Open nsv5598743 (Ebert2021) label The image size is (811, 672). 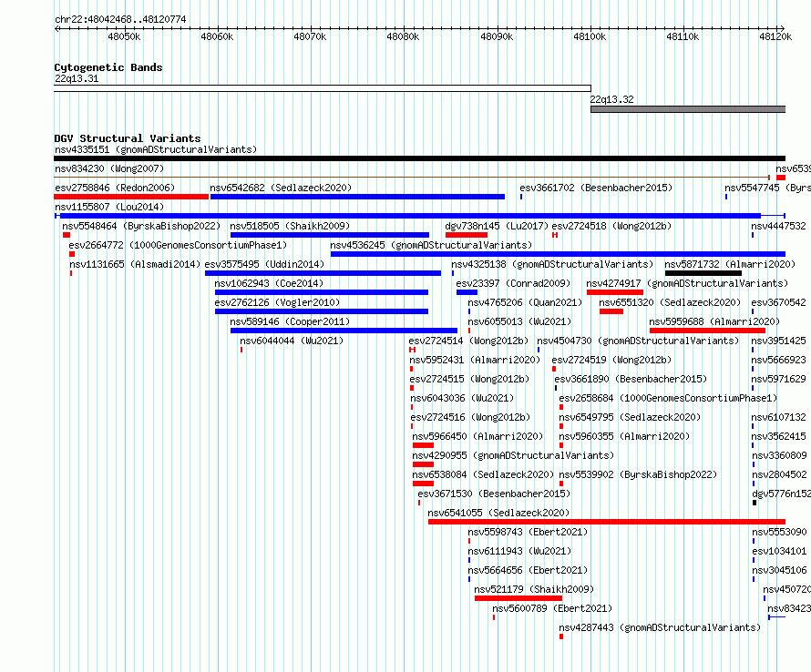pos(528,533)
